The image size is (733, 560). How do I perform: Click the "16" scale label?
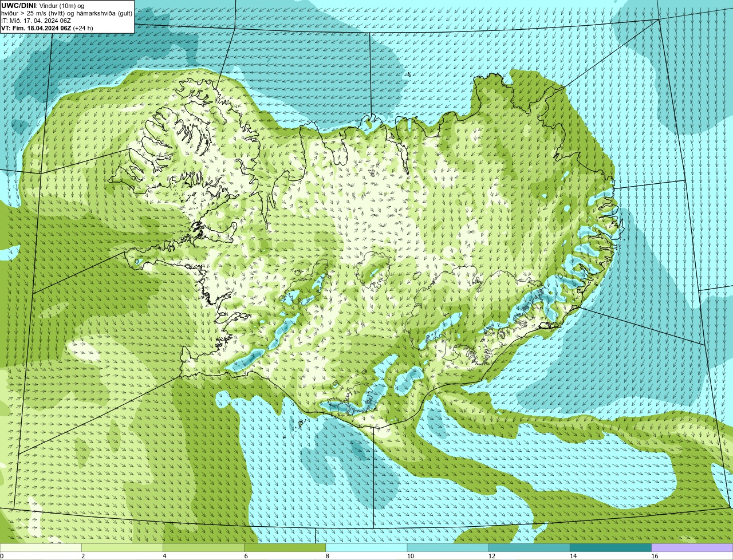pyautogui.click(x=655, y=556)
